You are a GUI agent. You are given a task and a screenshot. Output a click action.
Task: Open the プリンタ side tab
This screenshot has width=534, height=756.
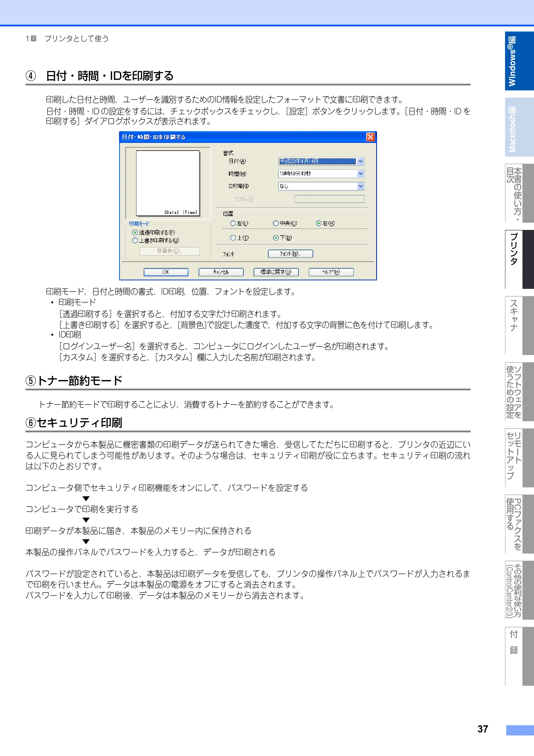519,260
